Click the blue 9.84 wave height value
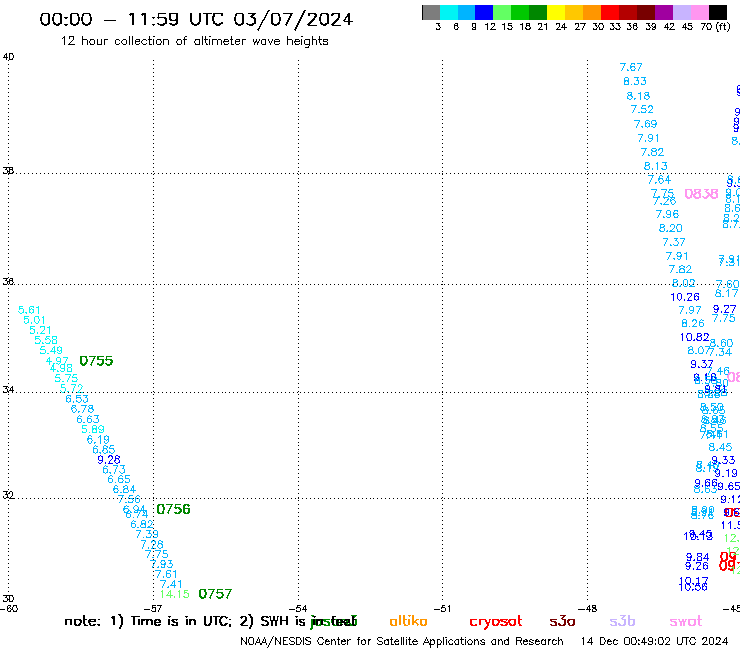This screenshot has height=650, width=740. [698, 557]
